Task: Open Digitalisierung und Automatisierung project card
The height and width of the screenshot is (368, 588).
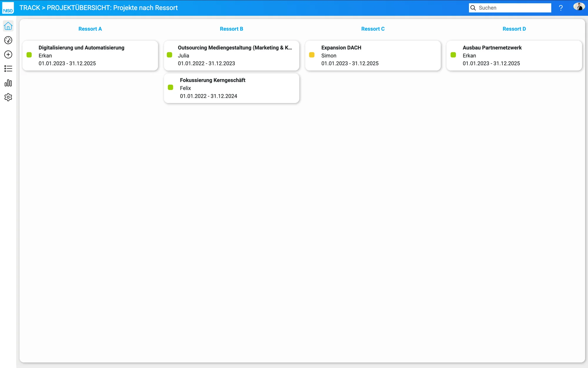Action: [90, 55]
